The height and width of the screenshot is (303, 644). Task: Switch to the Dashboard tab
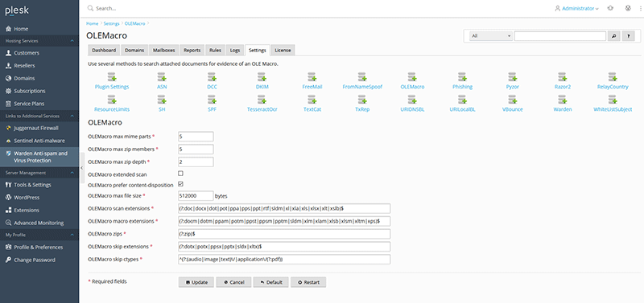[x=104, y=50]
